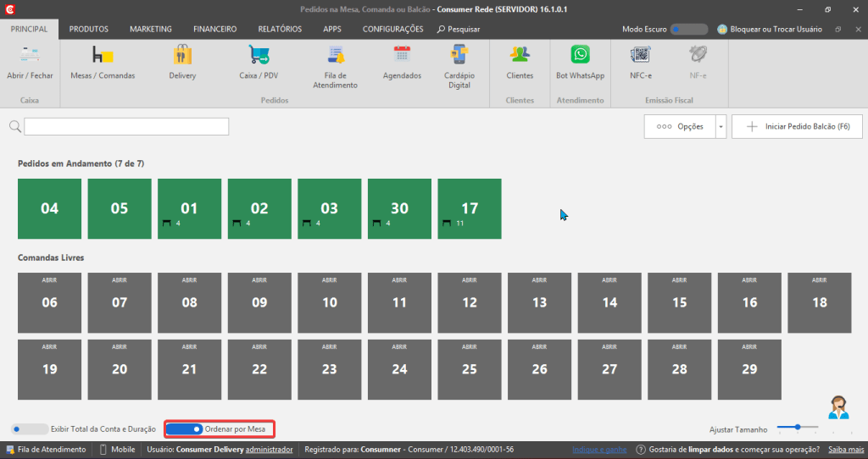Open free comanda 22
The width and height of the screenshot is (868, 459).
259,369
